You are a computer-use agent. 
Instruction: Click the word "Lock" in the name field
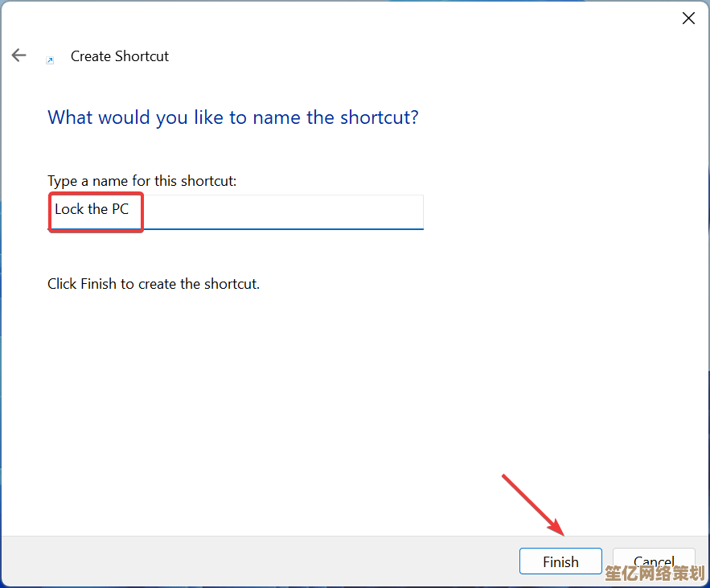click(x=69, y=209)
